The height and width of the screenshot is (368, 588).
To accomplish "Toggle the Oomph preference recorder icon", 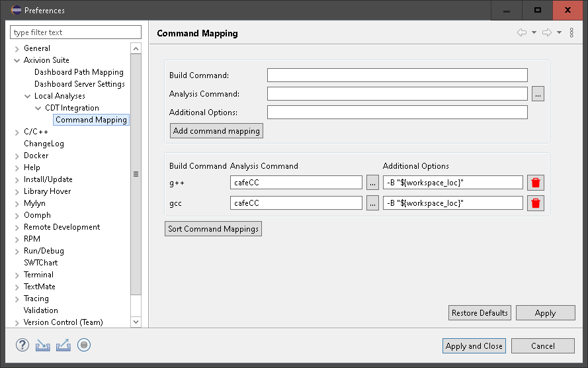I will coord(84,345).
